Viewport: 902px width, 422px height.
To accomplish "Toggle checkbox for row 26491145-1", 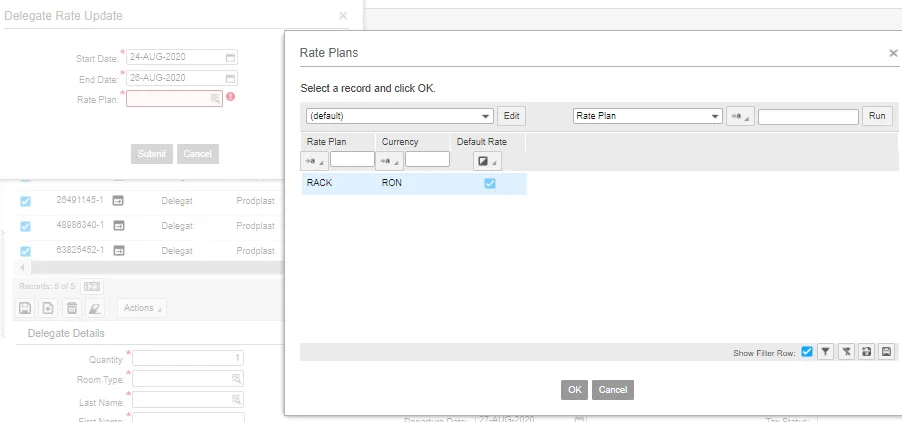I will coord(25,201).
